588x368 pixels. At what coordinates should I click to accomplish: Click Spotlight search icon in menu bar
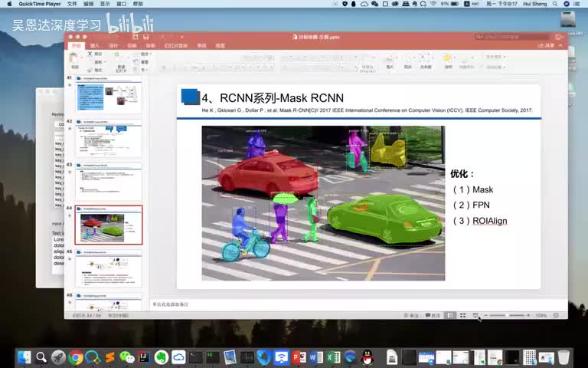(554, 4)
